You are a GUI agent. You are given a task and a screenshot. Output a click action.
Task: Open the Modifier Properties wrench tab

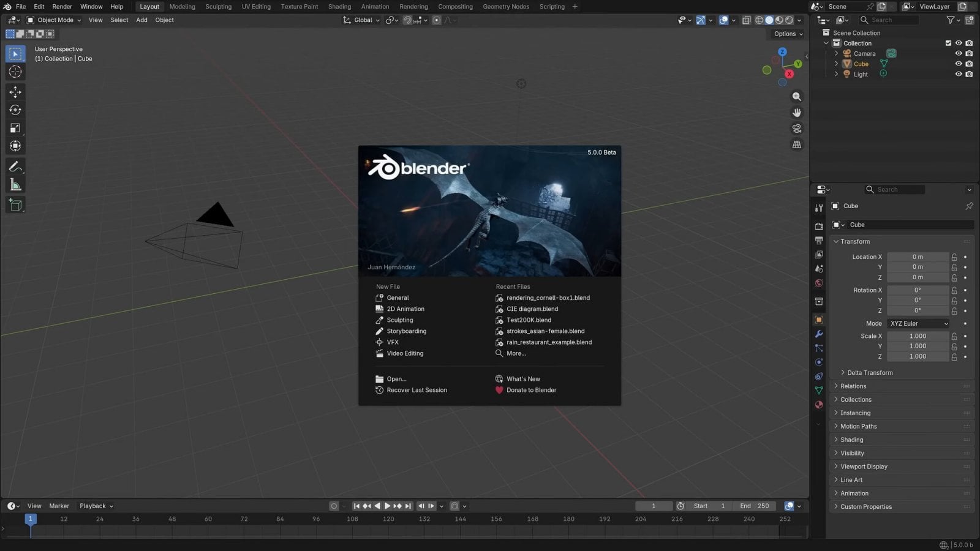[x=819, y=334]
